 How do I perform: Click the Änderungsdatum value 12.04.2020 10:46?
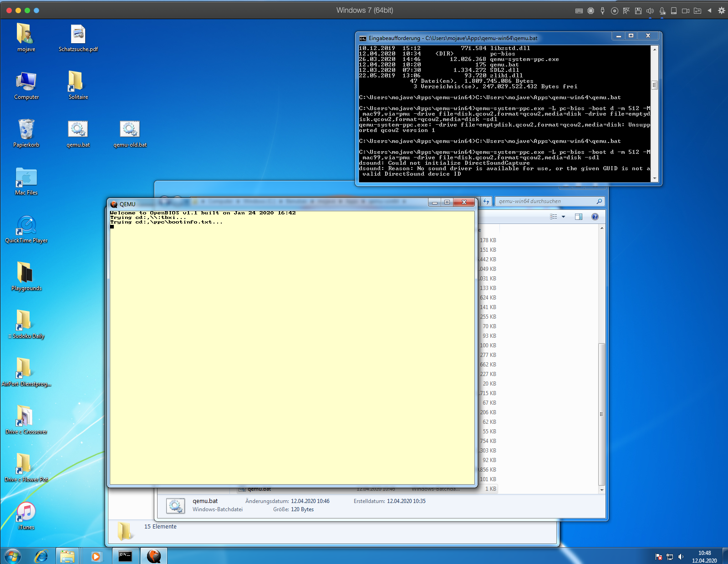tap(310, 501)
